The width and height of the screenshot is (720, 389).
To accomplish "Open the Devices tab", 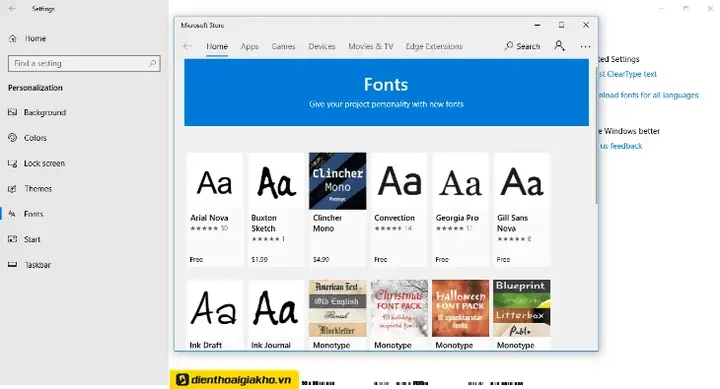I will click(322, 46).
